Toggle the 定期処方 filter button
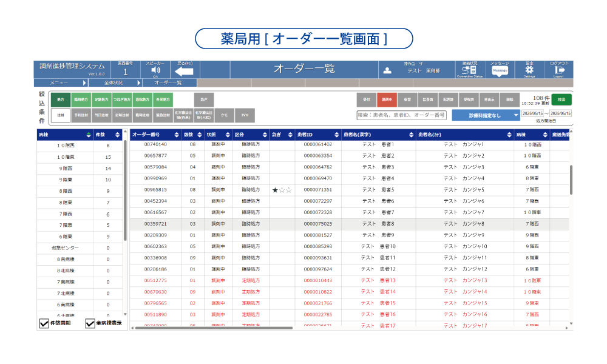 click(101, 100)
